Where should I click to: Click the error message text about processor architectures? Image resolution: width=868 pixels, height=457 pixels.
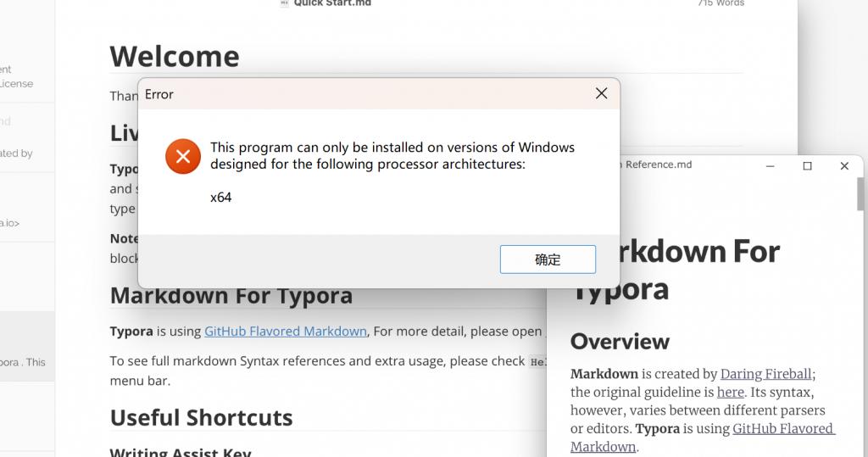pos(392,156)
